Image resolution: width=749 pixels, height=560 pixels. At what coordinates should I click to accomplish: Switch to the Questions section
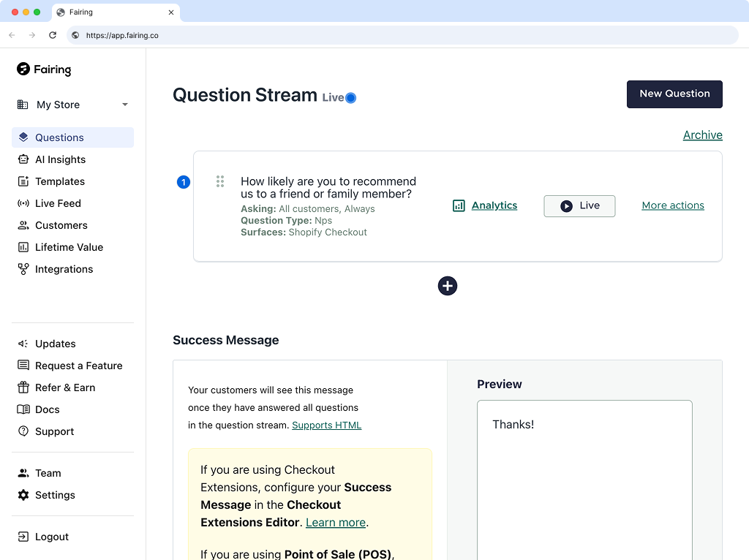[x=58, y=137]
